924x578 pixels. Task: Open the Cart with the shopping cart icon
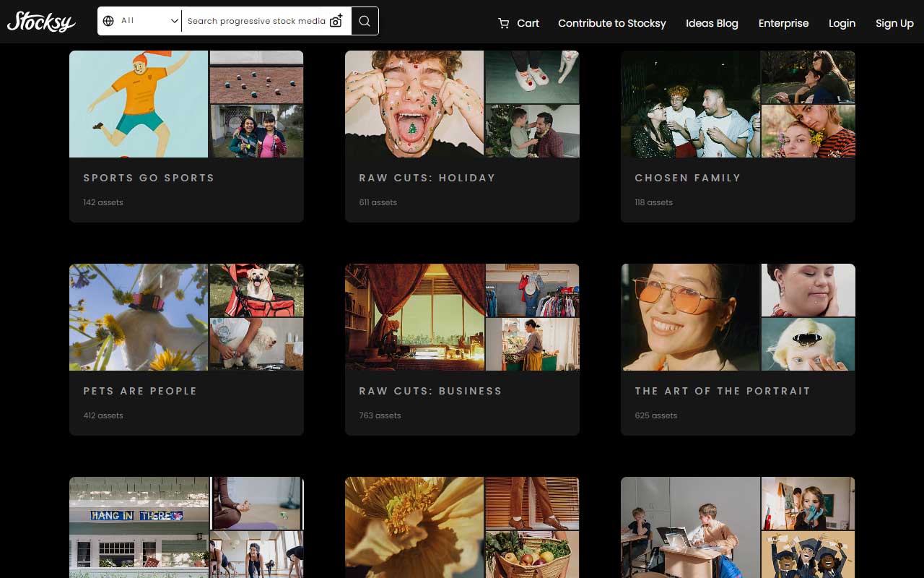[517, 23]
